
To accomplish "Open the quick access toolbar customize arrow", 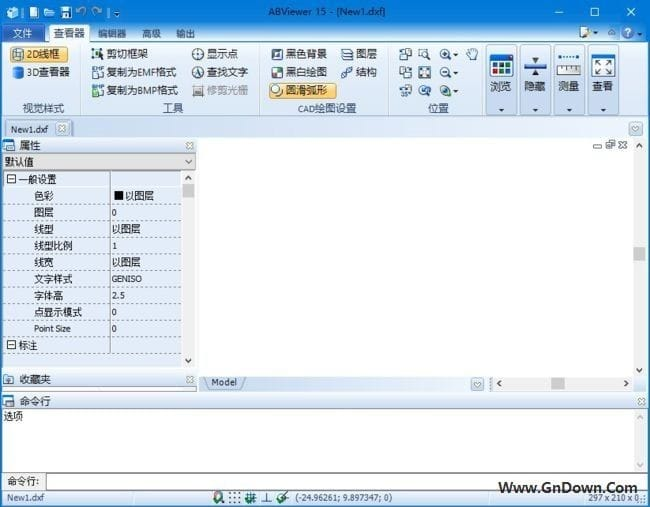I will click(116, 14).
